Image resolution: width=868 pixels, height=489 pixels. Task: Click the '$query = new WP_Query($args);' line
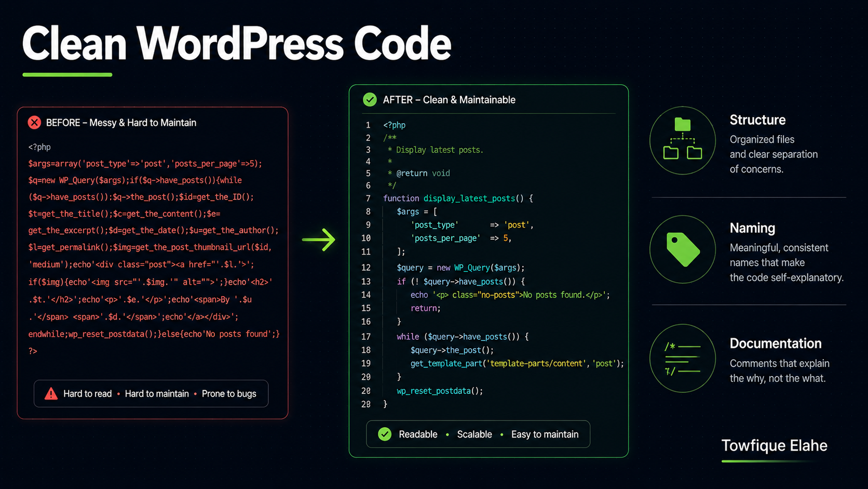(460, 268)
